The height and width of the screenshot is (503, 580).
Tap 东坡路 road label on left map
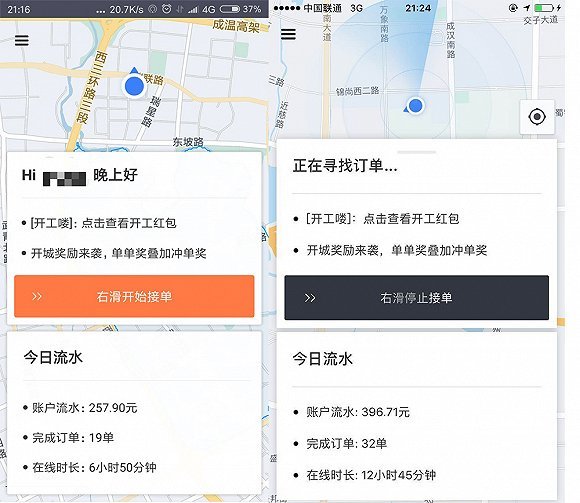point(188,142)
